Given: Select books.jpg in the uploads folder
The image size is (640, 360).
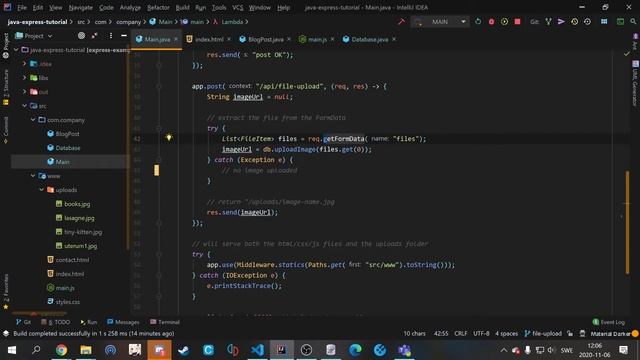Looking at the screenshot, I should [x=73, y=204].
